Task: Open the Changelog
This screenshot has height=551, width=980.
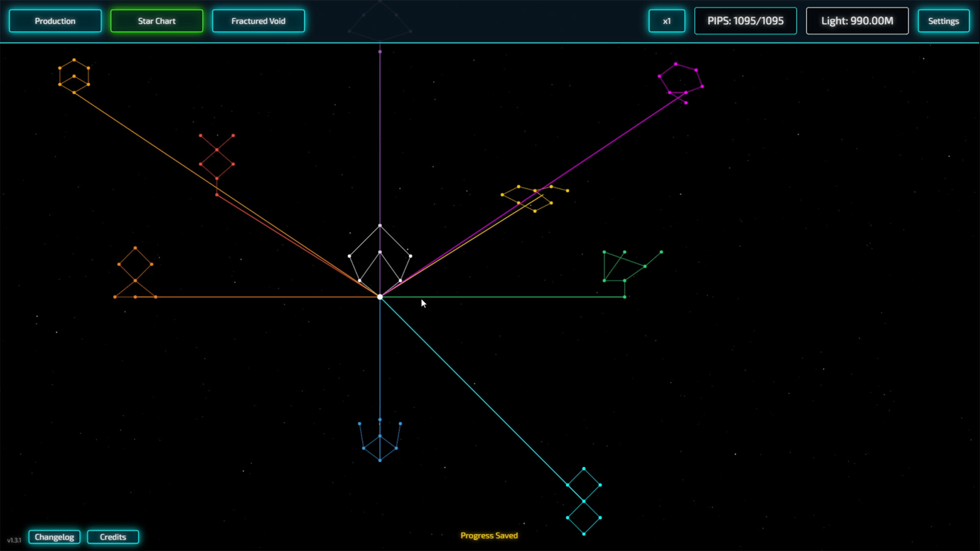Action: pos(54,537)
